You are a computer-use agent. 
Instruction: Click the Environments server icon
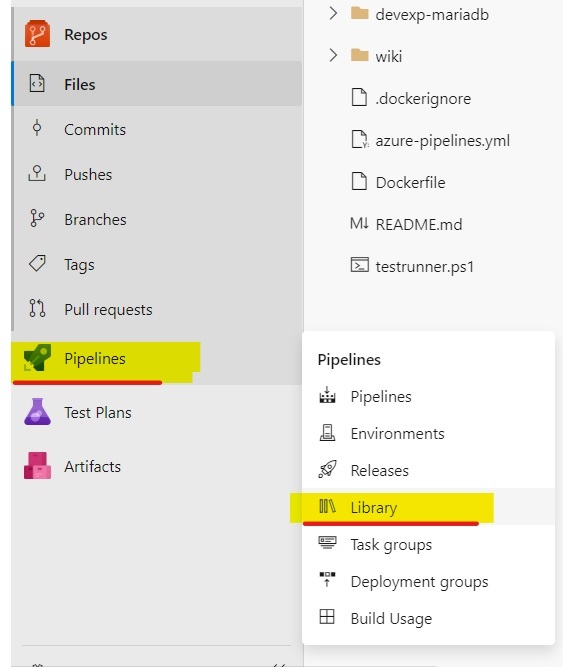[x=327, y=432]
